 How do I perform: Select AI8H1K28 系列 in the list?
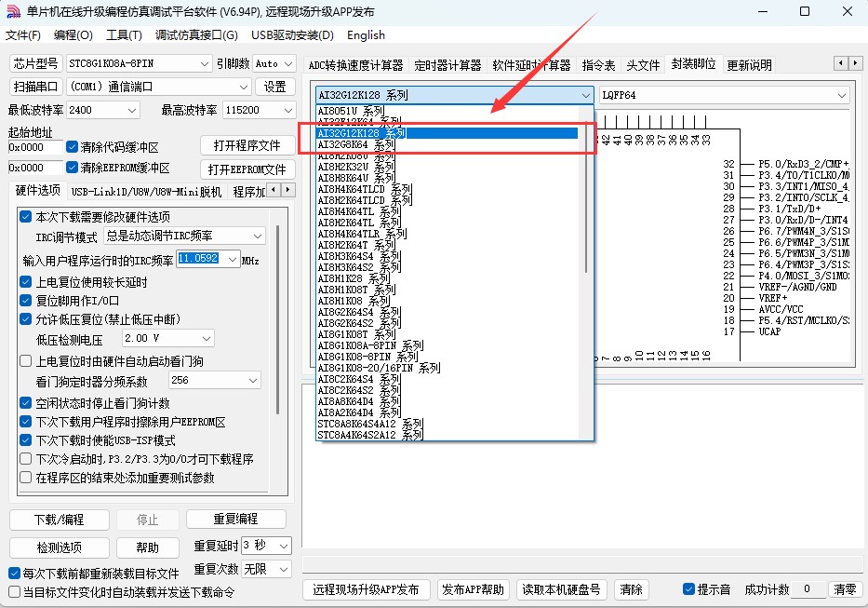[447, 278]
